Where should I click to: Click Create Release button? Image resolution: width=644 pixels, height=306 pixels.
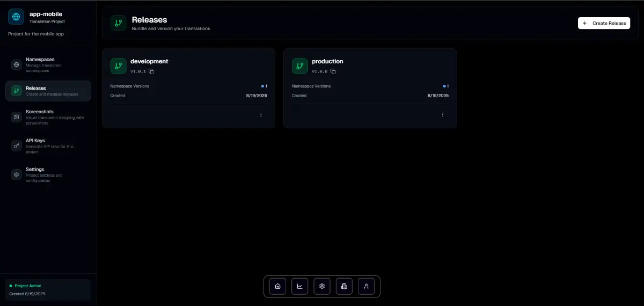pyautogui.click(x=604, y=23)
